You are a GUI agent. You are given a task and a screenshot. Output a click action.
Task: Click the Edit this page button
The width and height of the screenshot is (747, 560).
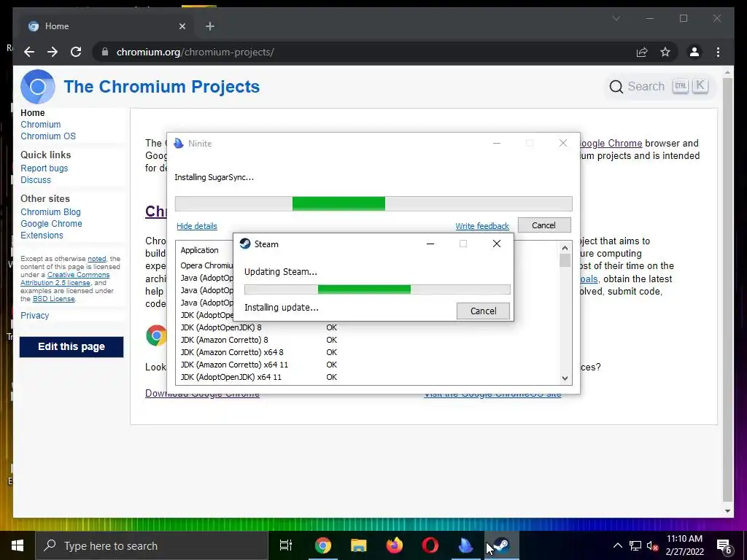[x=71, y=346]
